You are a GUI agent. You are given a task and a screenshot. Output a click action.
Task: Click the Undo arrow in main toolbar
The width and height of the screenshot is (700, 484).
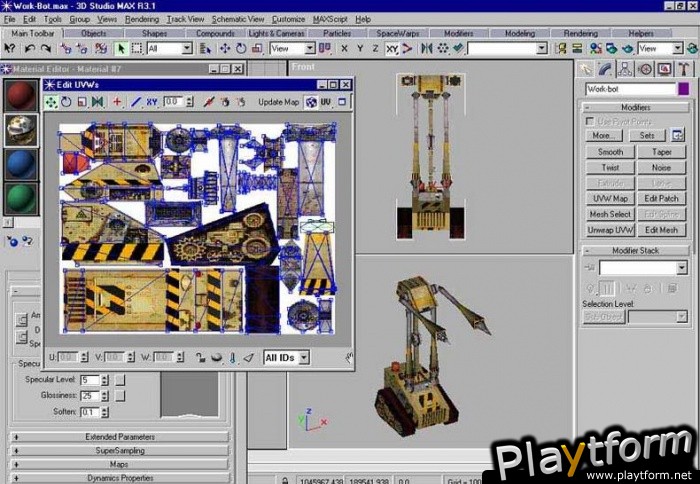30,48
